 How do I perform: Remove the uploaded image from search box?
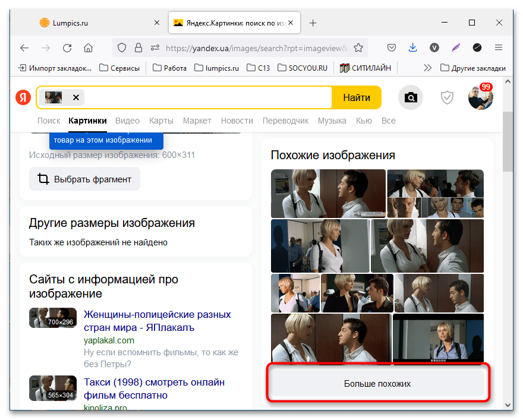(x=75, y=97)
